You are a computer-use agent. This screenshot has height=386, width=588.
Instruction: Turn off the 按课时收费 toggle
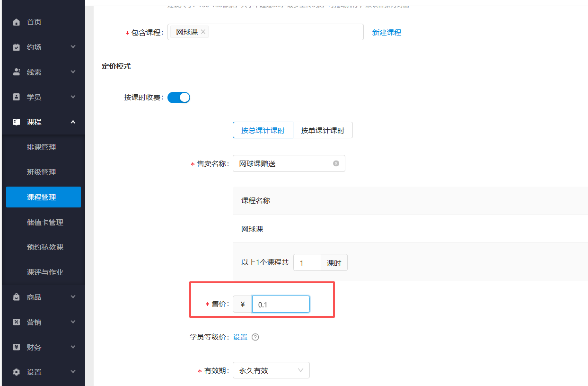tap(178, 97)
